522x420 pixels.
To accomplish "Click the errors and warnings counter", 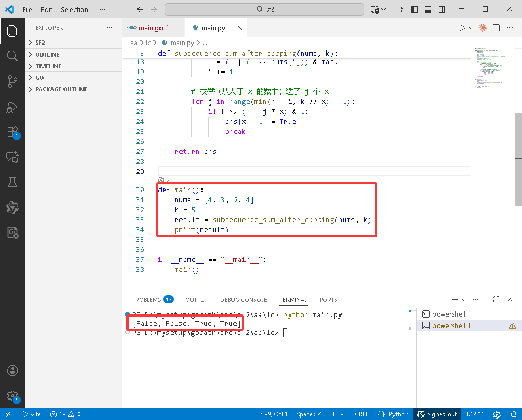I will [x=65, y=414].
